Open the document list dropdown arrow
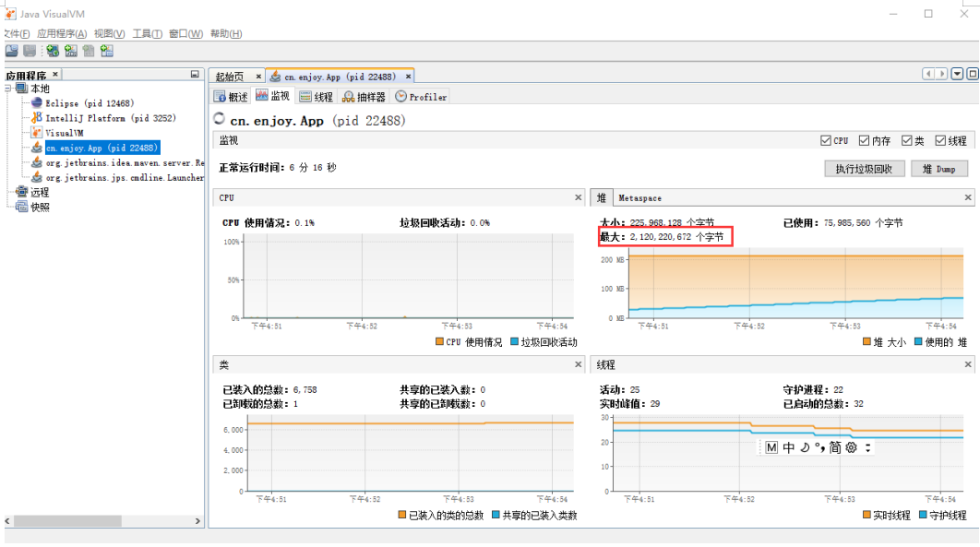 pyautogui.click(x=957, y=74)
